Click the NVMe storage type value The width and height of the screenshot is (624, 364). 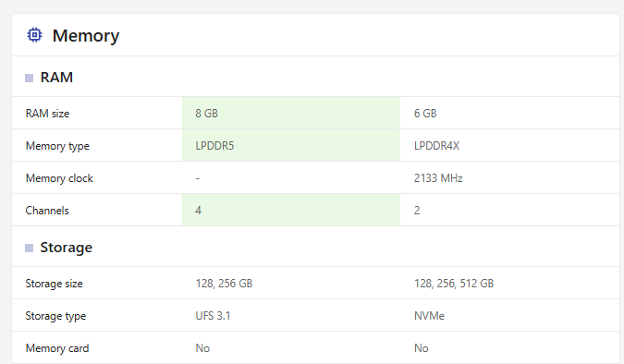429,316
